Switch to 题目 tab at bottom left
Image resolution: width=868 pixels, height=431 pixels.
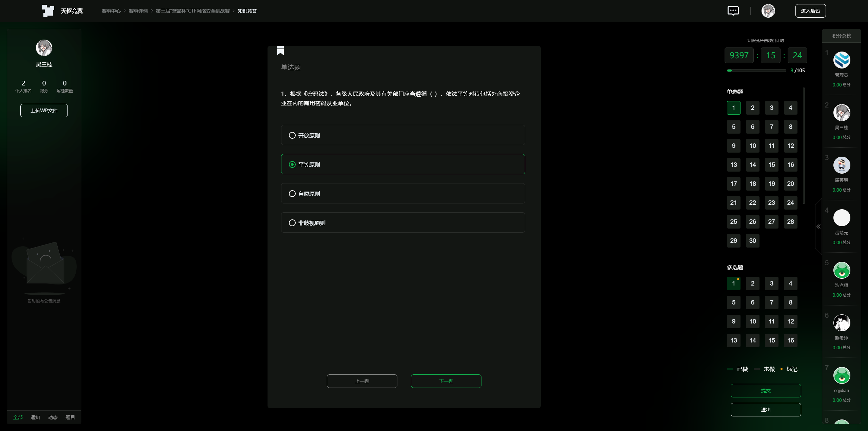point(70,417)
